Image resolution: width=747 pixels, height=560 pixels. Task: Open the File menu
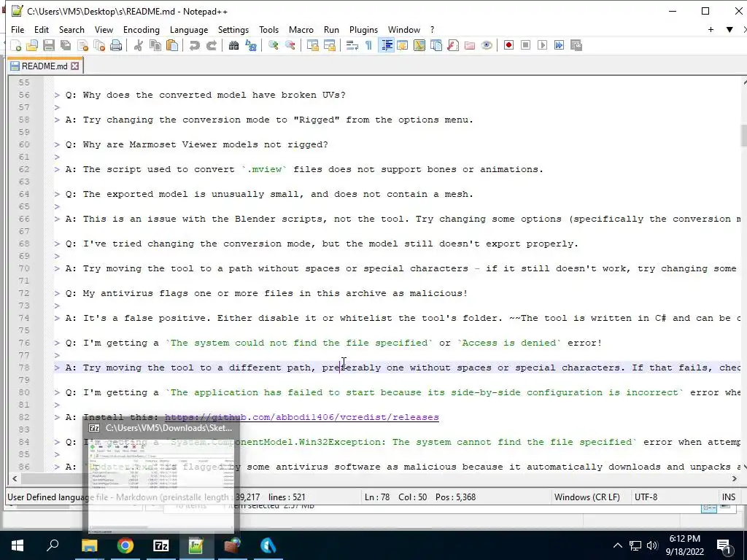coord(18,29)
